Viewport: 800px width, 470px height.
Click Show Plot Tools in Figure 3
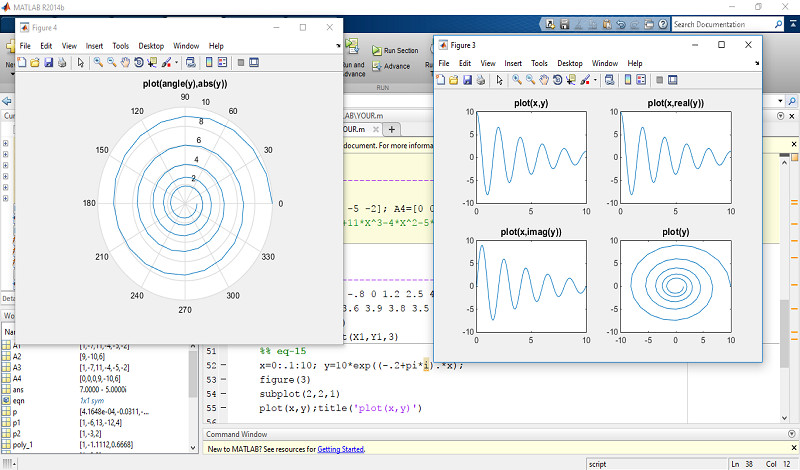(x=673, y=80)
